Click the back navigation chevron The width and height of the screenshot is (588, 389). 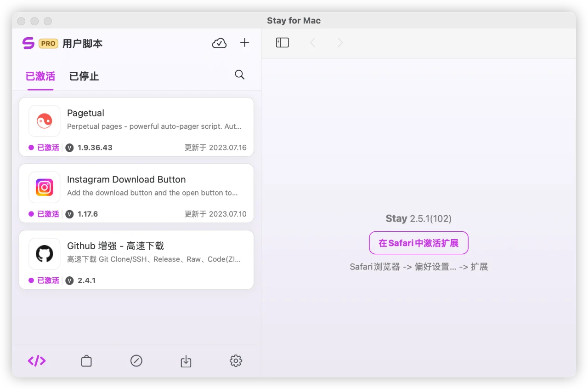(x=313, y=42)
